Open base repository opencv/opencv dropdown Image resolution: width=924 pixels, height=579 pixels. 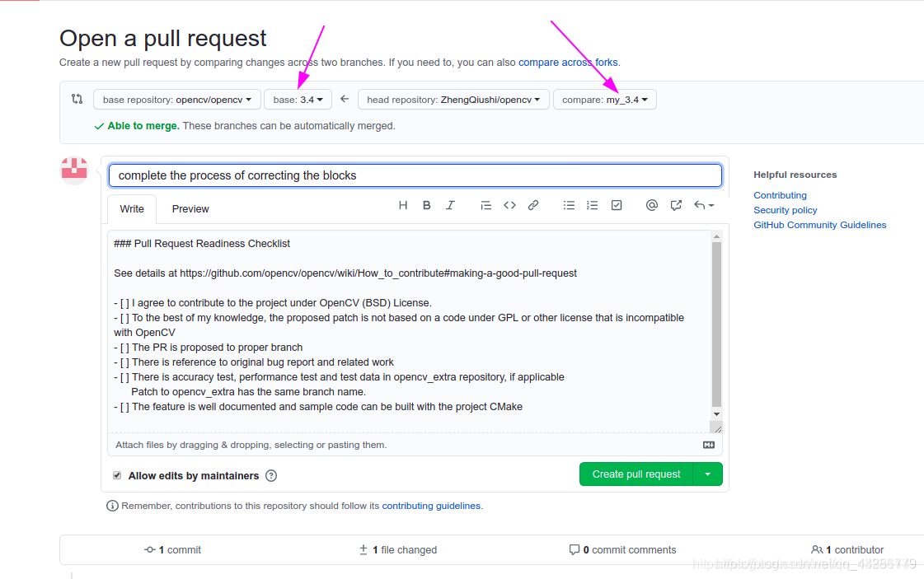click(176, 100)
